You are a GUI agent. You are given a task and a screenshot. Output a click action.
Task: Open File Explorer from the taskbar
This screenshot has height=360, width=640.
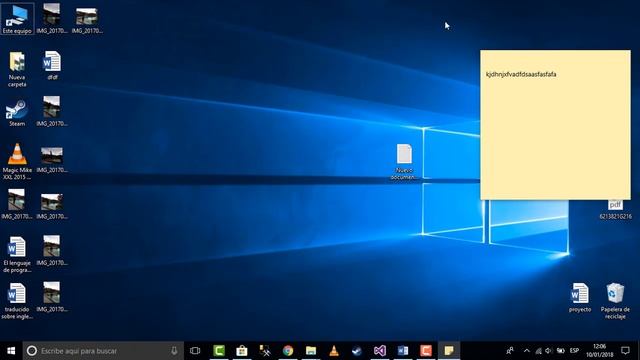pyautogui.click(x=311, y=351)
